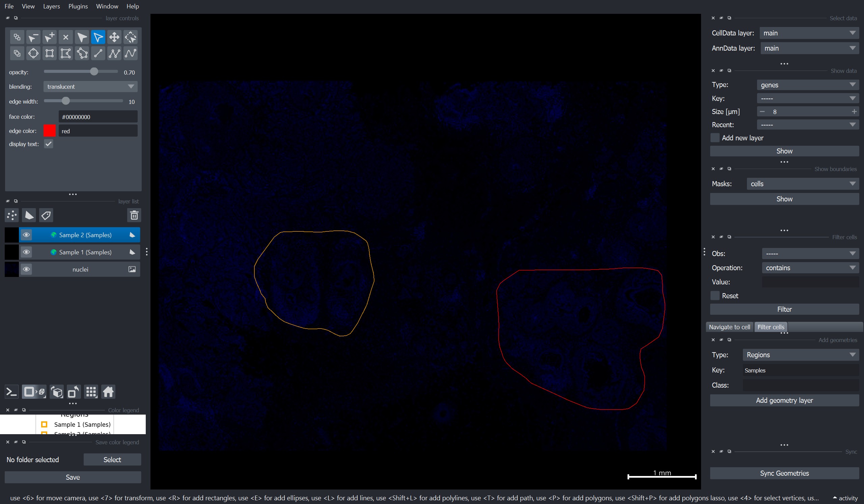This screenshot has height=504, width=864.
Task: Activate the direct select vertices tool
Action: 82,37
